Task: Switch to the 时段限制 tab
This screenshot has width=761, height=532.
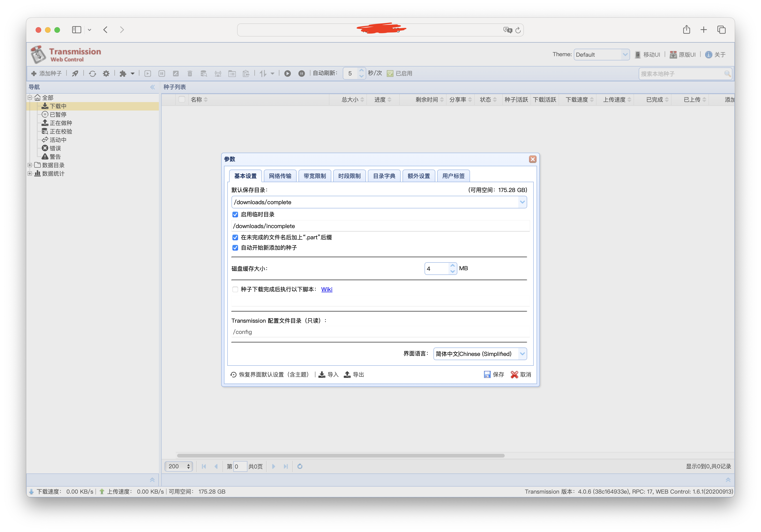Action: [349, 176]
